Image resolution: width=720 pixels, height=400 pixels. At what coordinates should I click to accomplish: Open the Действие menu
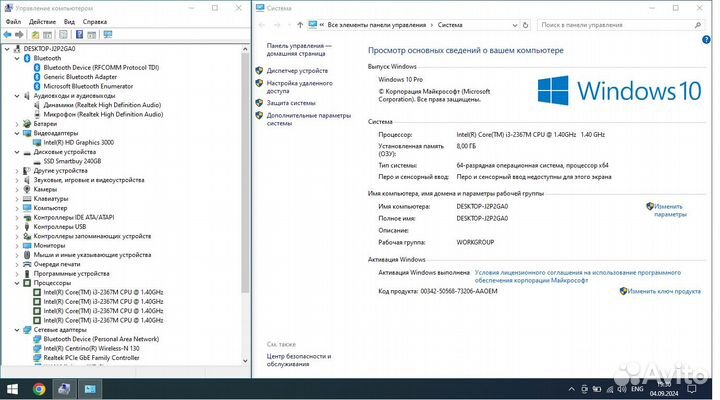(x=42, y=22)
